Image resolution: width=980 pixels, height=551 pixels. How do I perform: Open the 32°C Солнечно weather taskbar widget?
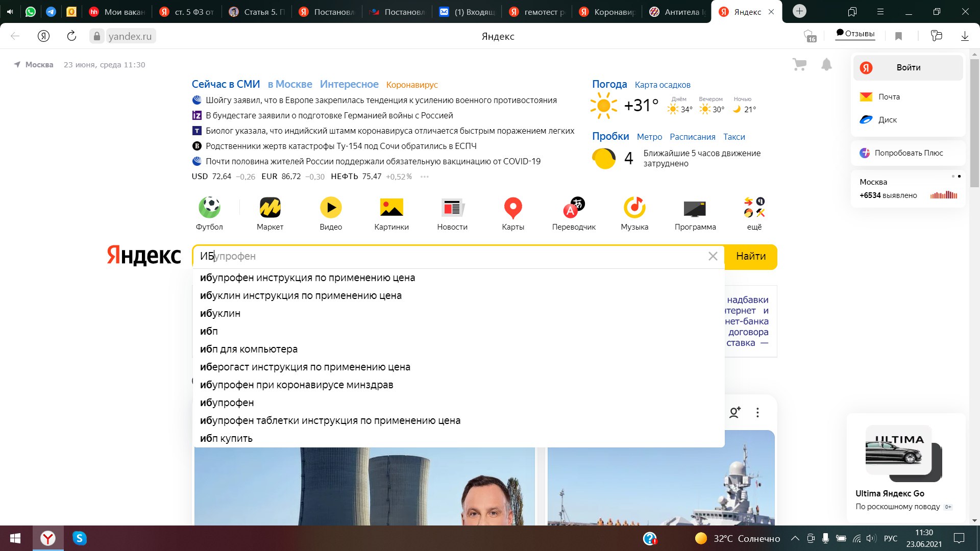coord(738,538)
